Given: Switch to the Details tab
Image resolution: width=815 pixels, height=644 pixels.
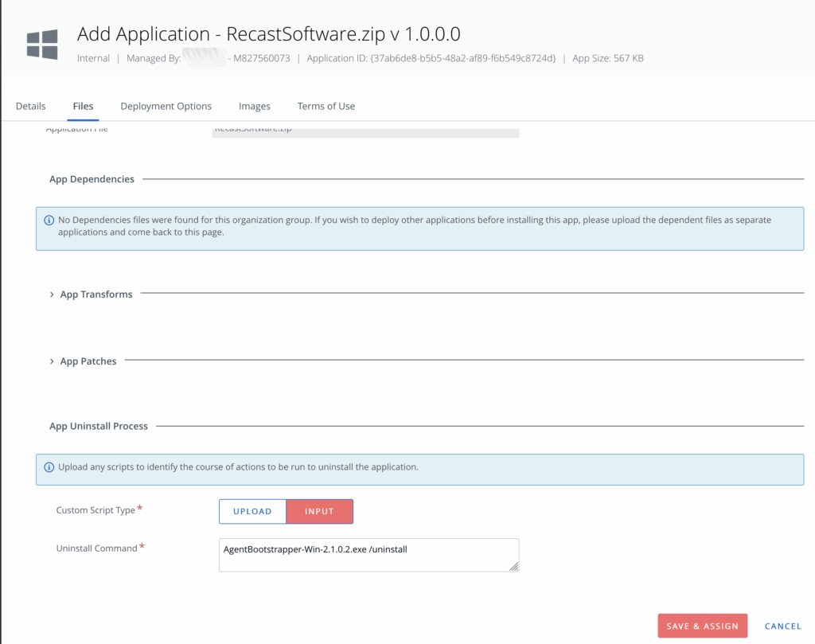Looking at the screenshot, I should [31, 106].
